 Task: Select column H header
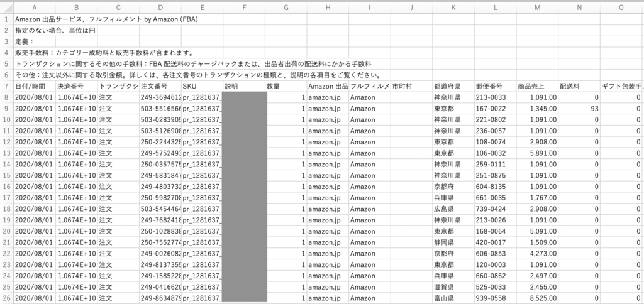click(328, 8)
